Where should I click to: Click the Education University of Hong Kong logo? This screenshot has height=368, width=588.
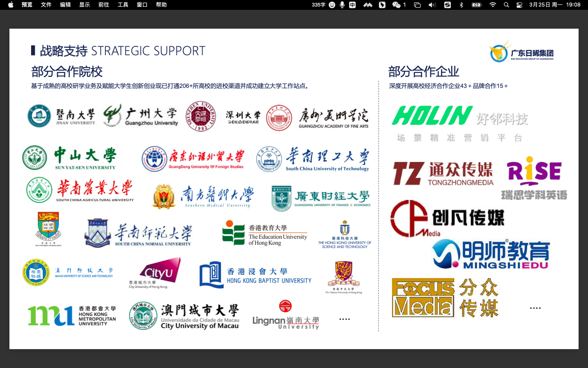(265, 233)
